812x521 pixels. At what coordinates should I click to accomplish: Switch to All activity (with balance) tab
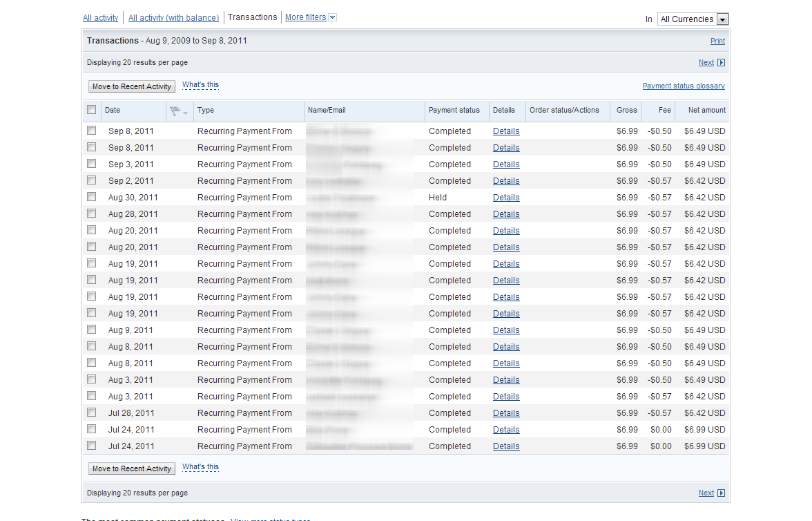tap(173, 18)
